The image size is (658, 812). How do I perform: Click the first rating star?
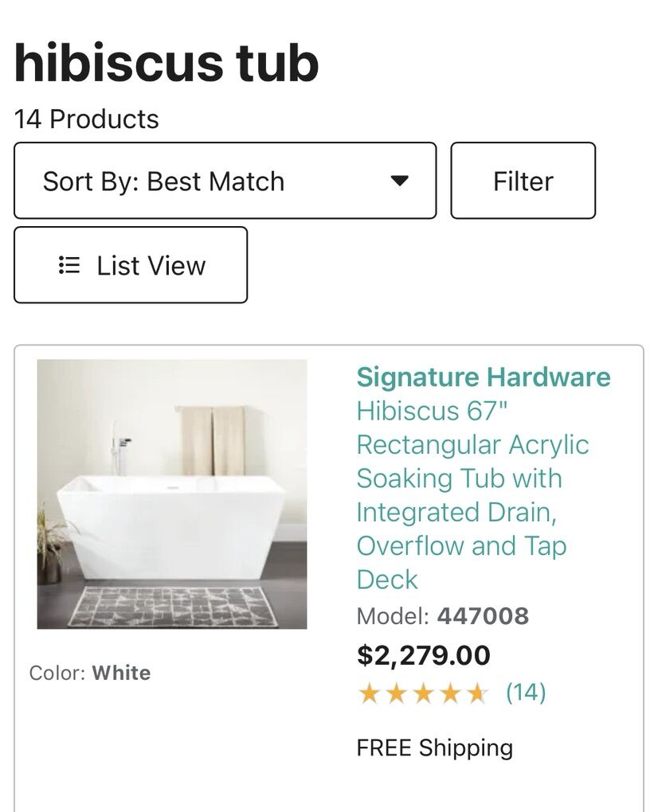tap(369, 693)
